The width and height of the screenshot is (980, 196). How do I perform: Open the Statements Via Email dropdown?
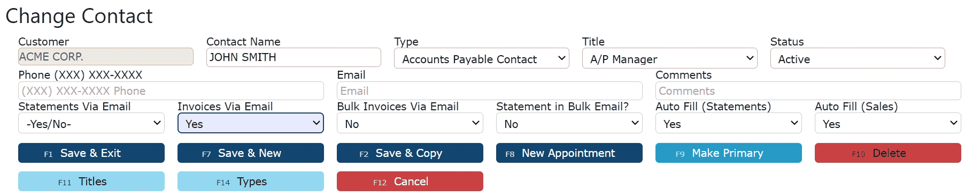[91, 123]
